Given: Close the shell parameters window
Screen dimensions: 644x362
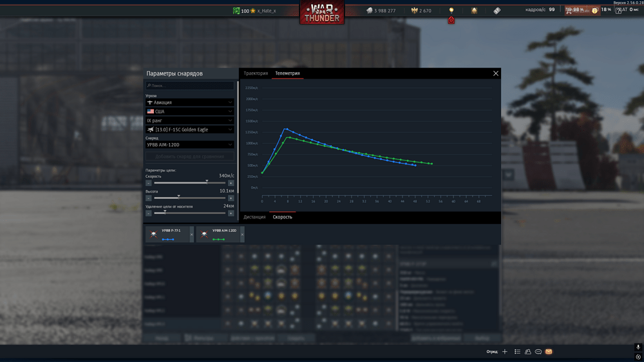Looking at the screenshot, I should [x=496, y=73].
